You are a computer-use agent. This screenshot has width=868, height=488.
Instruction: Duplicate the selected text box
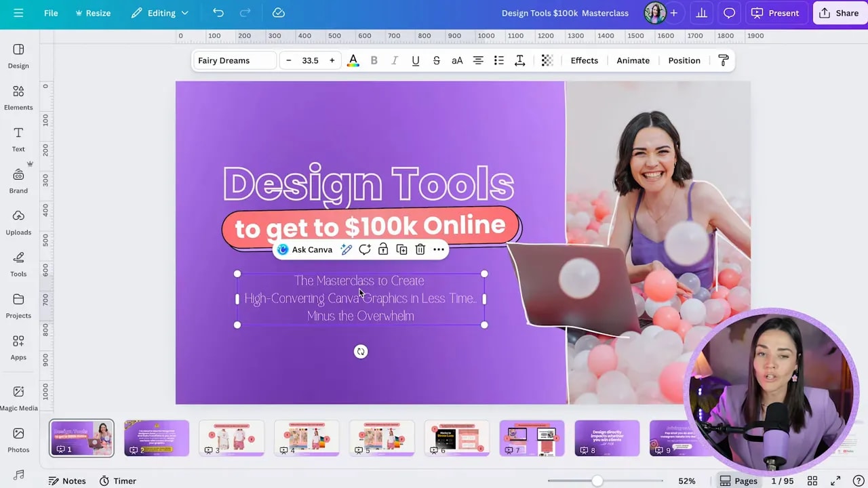click(401, 249)
